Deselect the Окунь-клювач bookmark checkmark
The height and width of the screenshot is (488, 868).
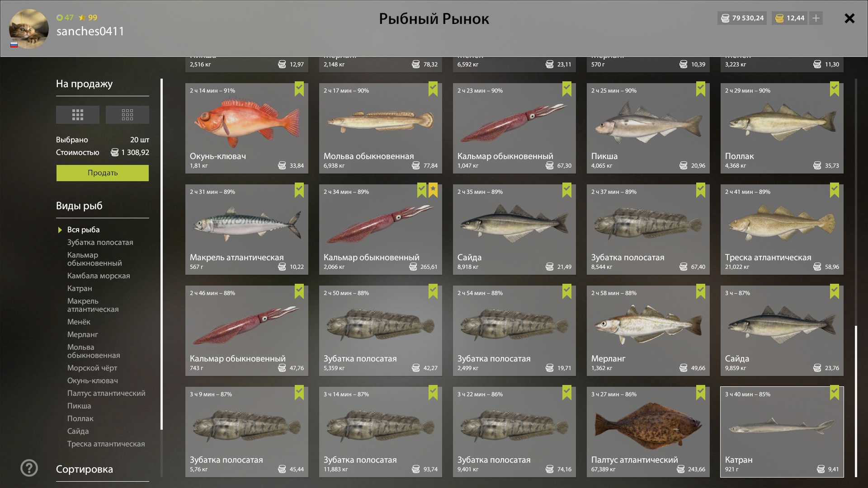click(299, 89)
